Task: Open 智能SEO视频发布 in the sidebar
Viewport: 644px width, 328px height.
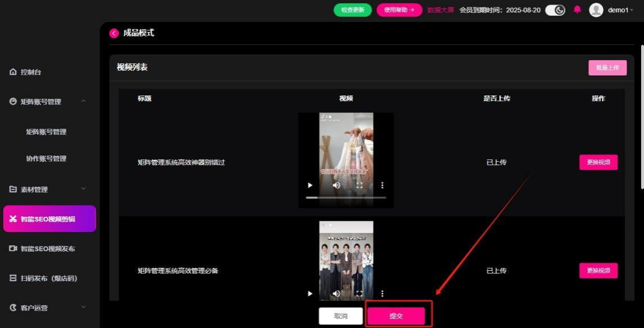Action: 47,249
